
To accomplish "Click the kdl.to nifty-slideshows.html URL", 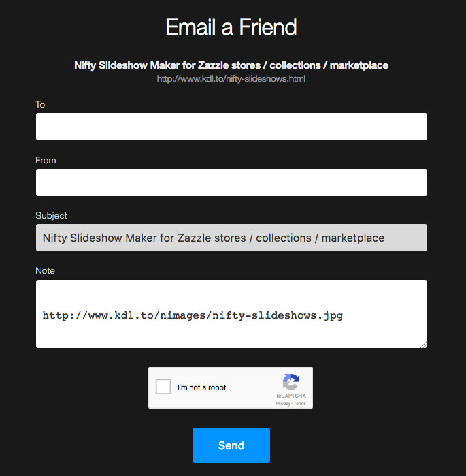I will (231, 79).
